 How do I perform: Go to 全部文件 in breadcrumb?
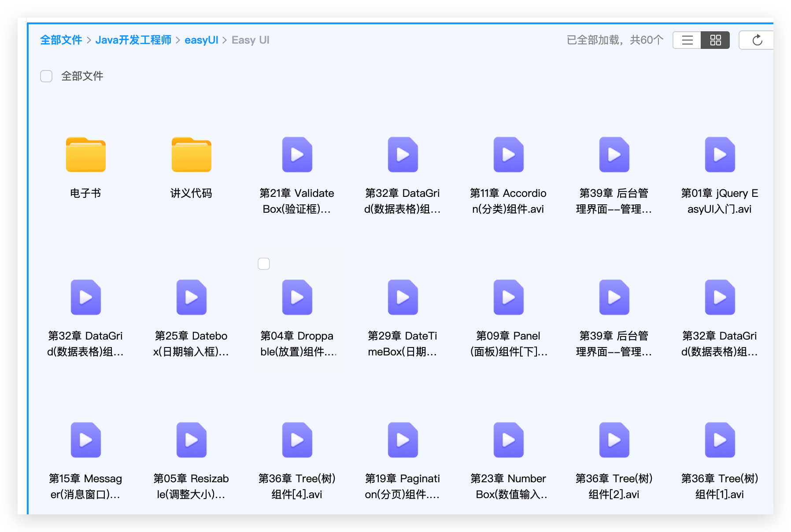61,40
